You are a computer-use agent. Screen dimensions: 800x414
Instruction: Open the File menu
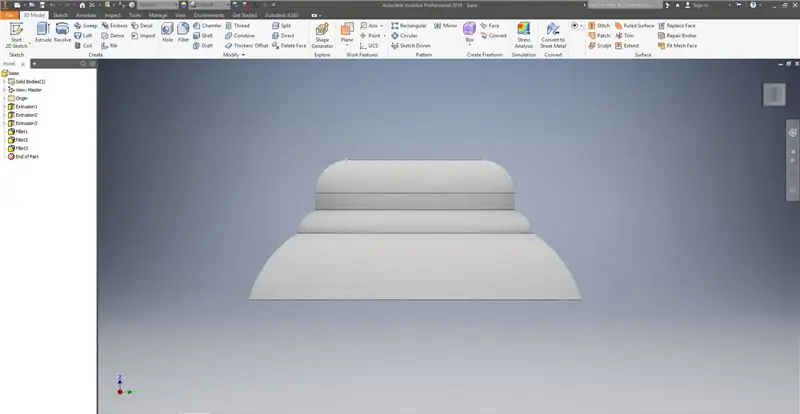pos(9,16)
